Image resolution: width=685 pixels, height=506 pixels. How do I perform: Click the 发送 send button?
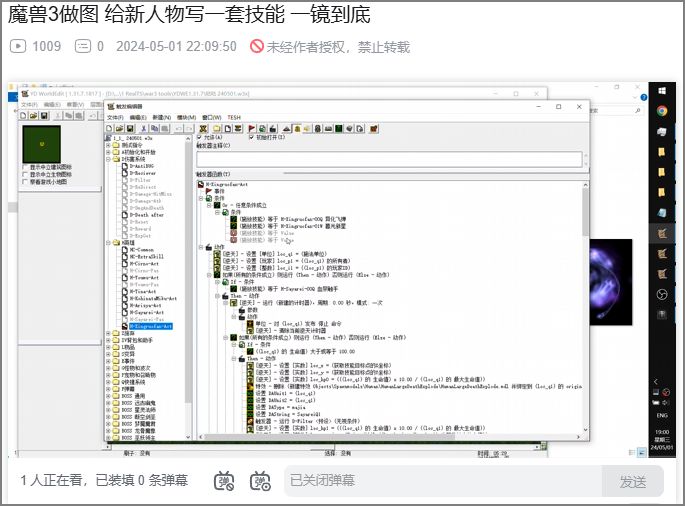[x=633, y=481]
